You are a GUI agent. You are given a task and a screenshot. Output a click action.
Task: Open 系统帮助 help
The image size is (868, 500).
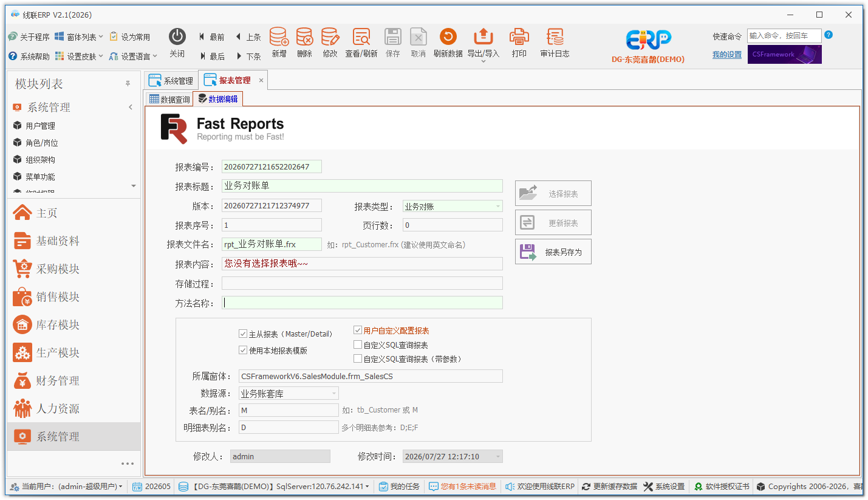coord(29,56)
